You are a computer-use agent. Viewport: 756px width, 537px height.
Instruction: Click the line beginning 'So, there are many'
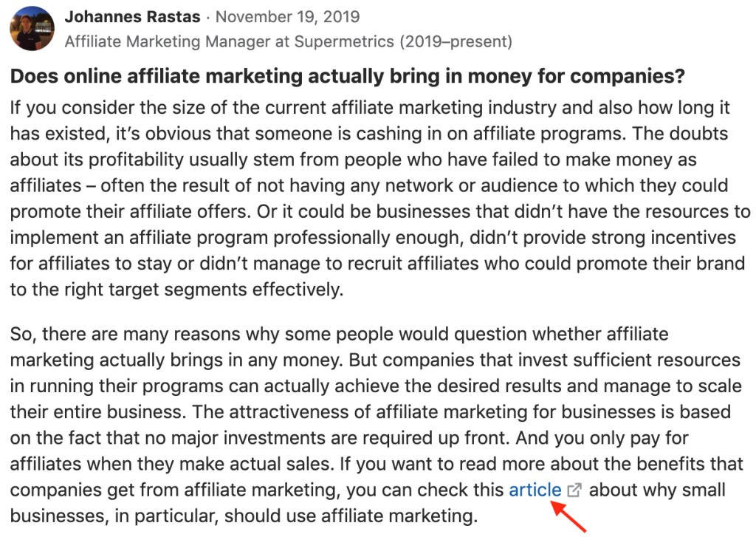pos(340,334)
